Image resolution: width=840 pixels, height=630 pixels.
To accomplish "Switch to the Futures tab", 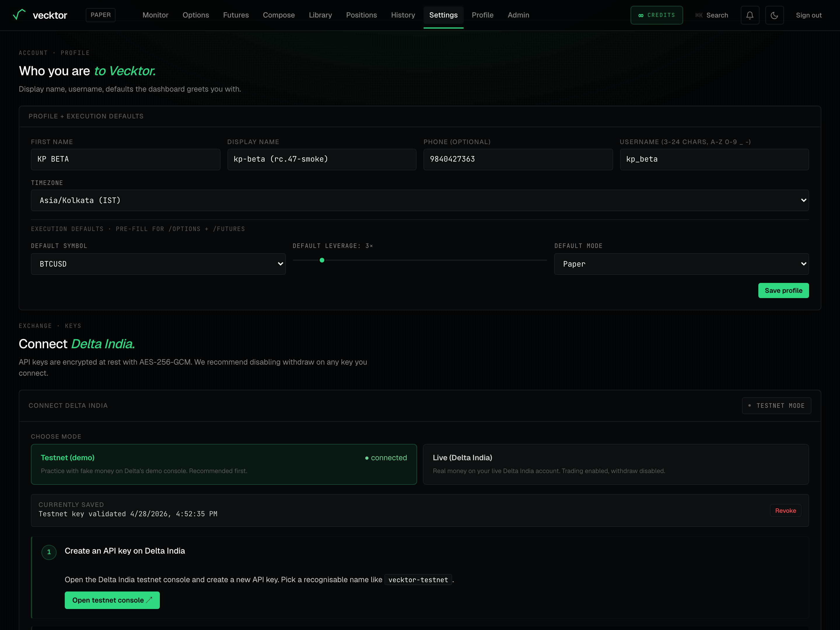I will click(236, 15).
